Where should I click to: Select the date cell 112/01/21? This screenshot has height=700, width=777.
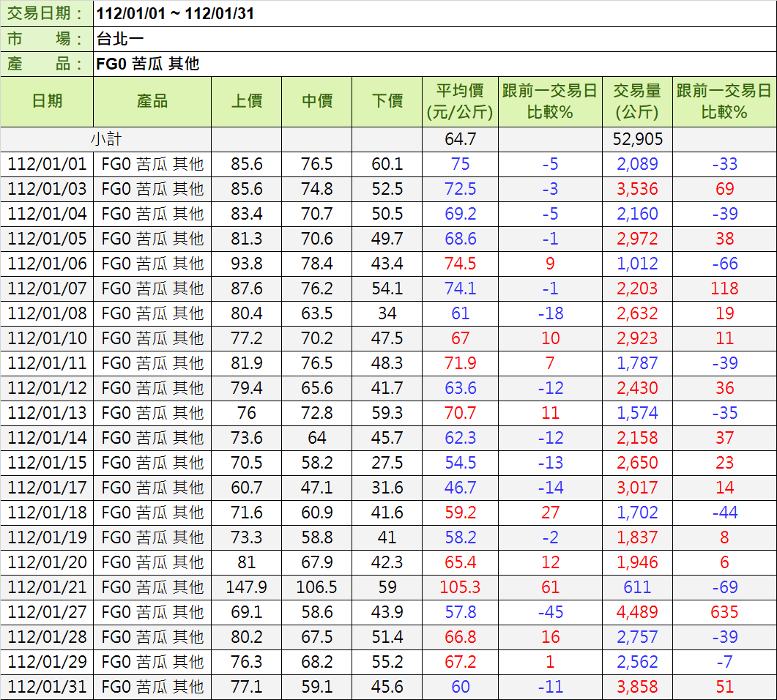pos(47,587)
